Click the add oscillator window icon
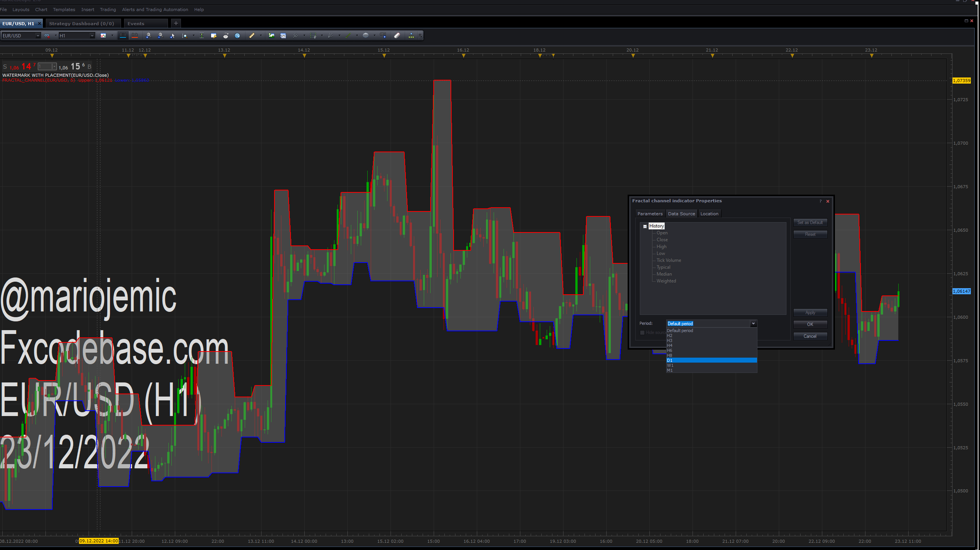980x550 pixels. [x=283, y=35]
